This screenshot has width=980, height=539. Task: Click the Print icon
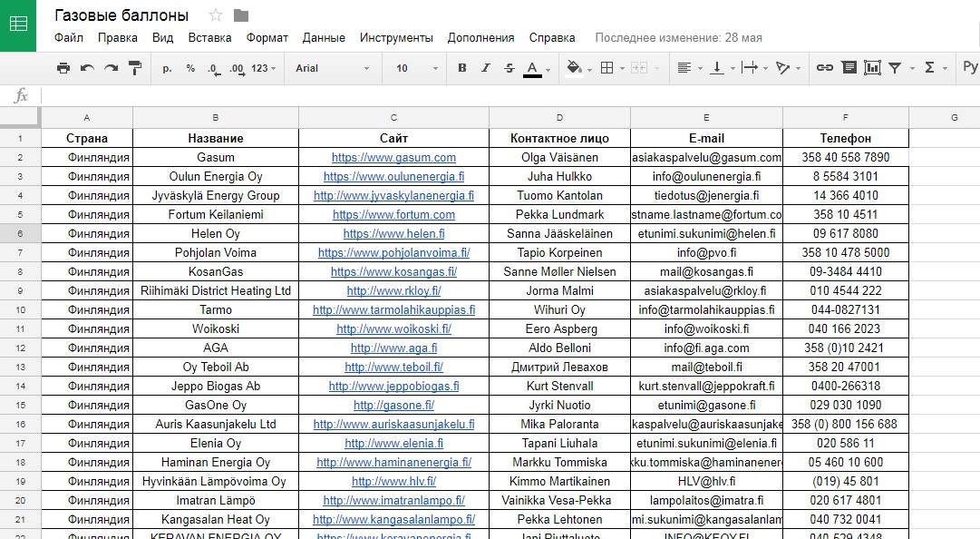tap(63, 68)
